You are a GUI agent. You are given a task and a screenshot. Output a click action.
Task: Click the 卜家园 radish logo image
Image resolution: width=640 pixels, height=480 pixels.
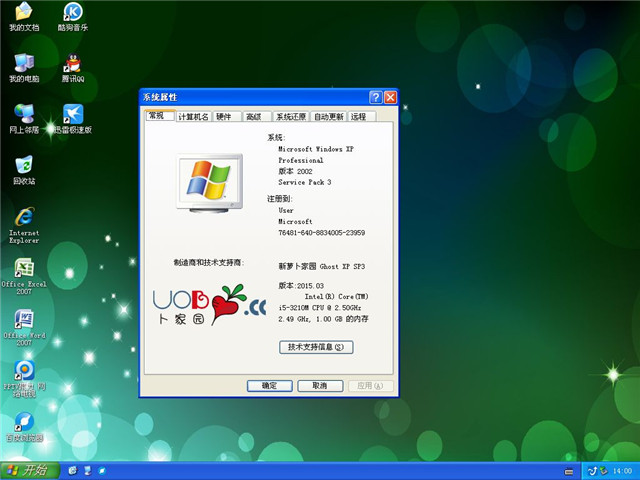point(209,304)
